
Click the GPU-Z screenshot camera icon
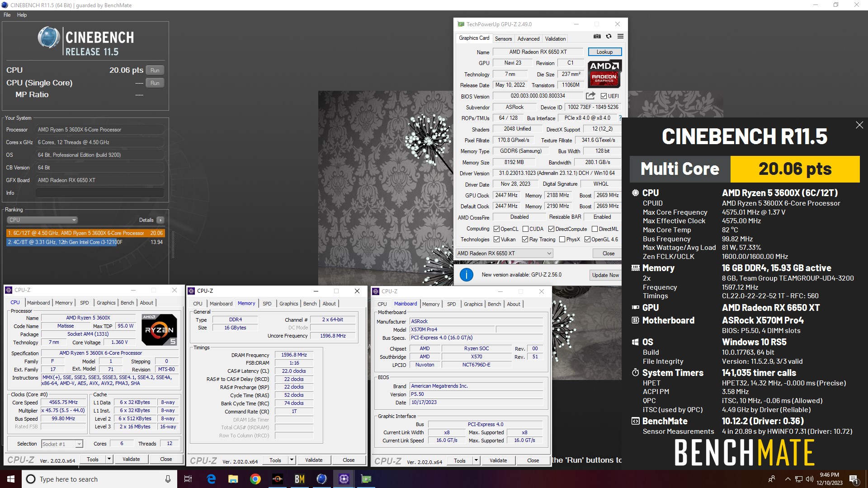tap(597, 37)
